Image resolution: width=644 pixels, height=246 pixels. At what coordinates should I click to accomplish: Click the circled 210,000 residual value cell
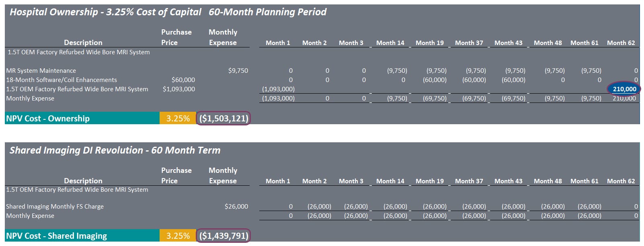pos(624,89)
